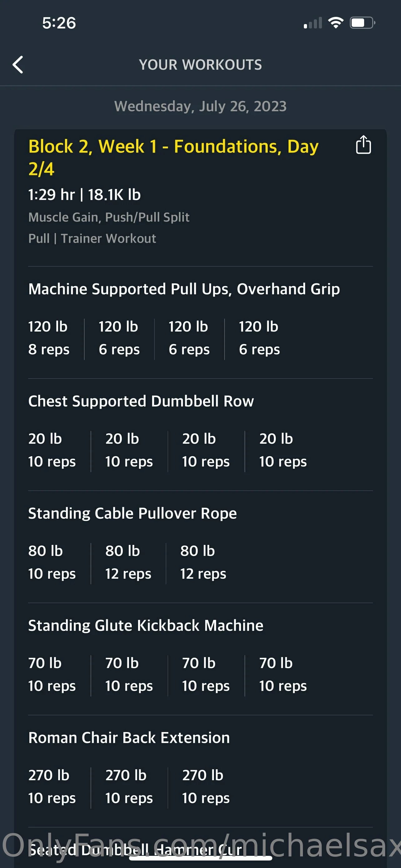Tap the battery indicator icon
401x868 pixels.
click(x=362, y=23)
